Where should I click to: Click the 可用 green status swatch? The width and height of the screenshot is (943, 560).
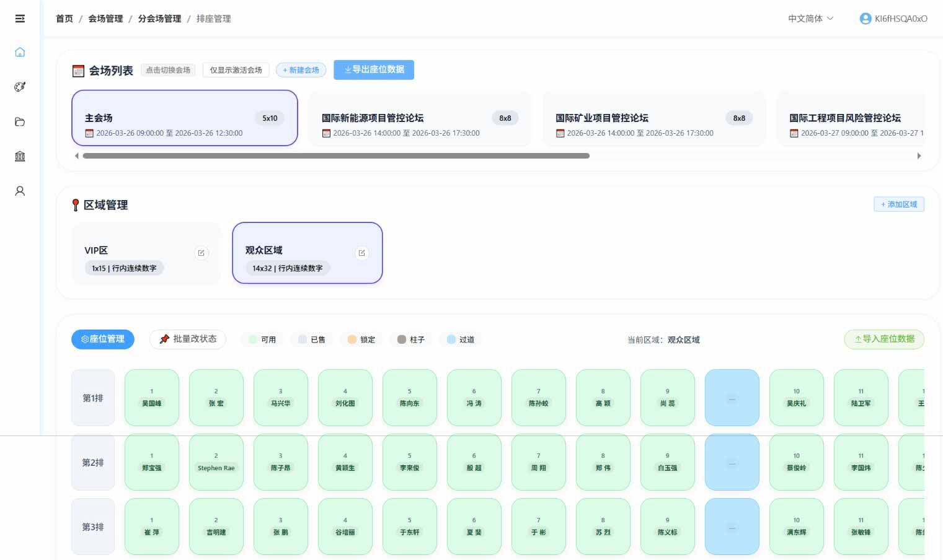click(x=253, y=339)
